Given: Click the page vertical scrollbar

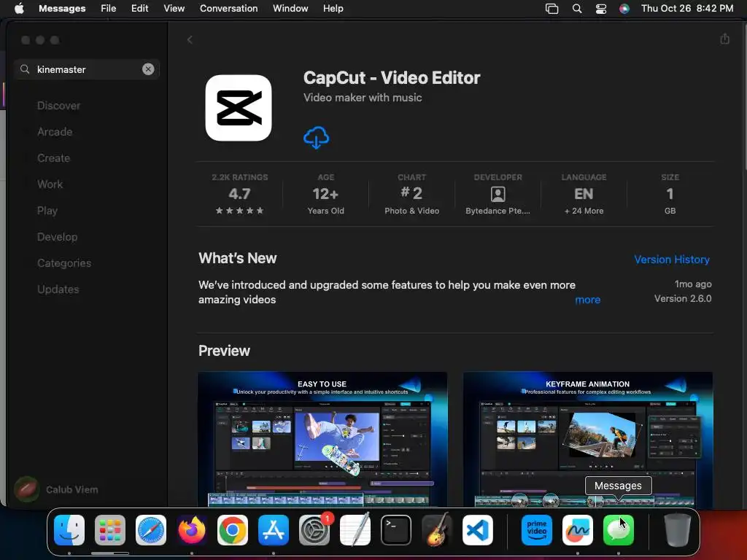Looking at the screenshot, I should click(x=745, y=96).
